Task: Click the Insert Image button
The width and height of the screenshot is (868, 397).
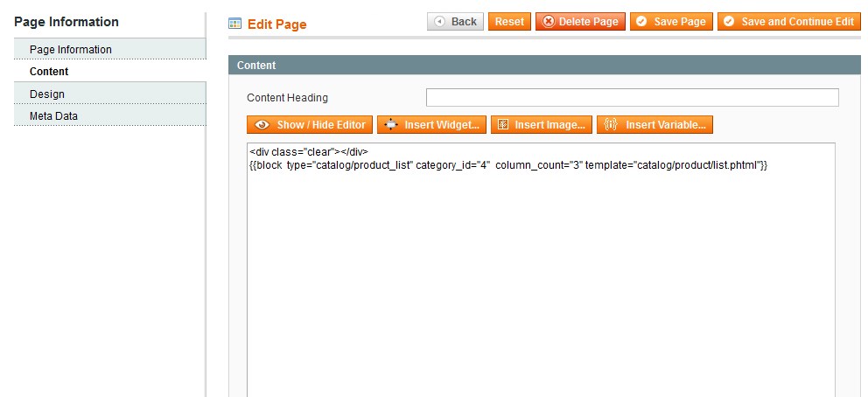Action: click(x=542, y=124)
